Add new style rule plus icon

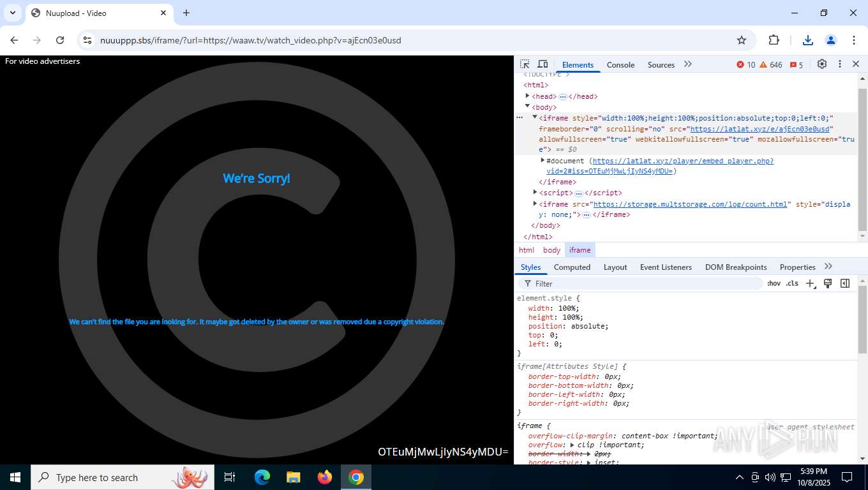(x=811, y=283)
